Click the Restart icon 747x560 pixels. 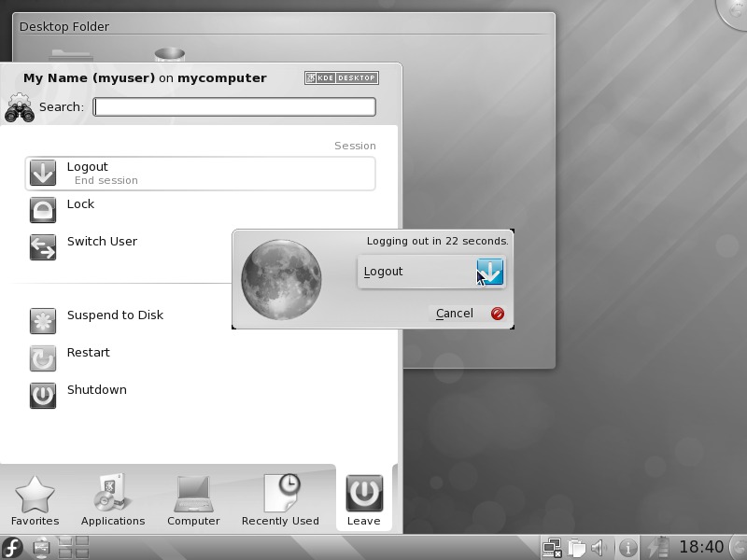(x=43, y=358)
